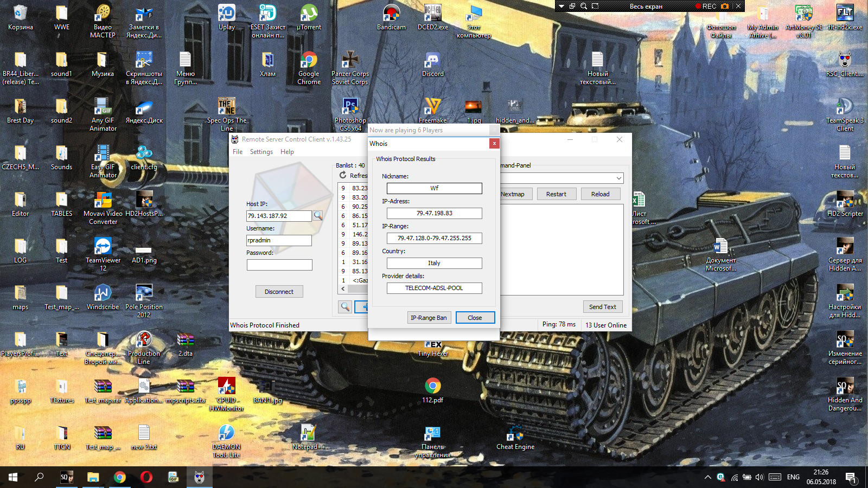Image resolution: width=868 pixels, height=488 pixels.
Task: Click the search icon below the banlist
Action: click(345, 307)
